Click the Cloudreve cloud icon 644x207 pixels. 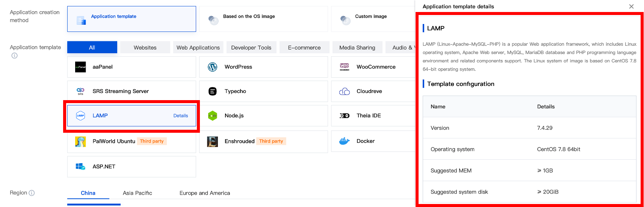(345, 91)
